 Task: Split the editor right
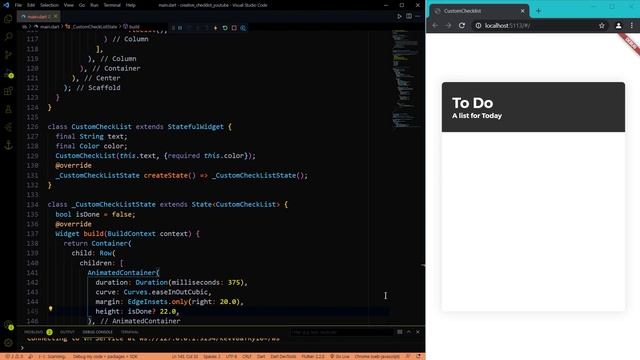pos(409,16)
